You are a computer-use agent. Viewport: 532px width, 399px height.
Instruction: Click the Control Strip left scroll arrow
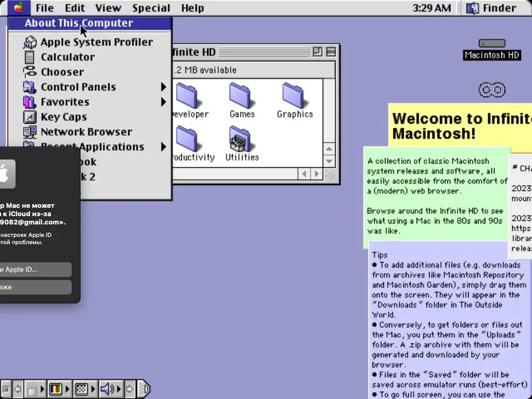(x=18, y=389)
